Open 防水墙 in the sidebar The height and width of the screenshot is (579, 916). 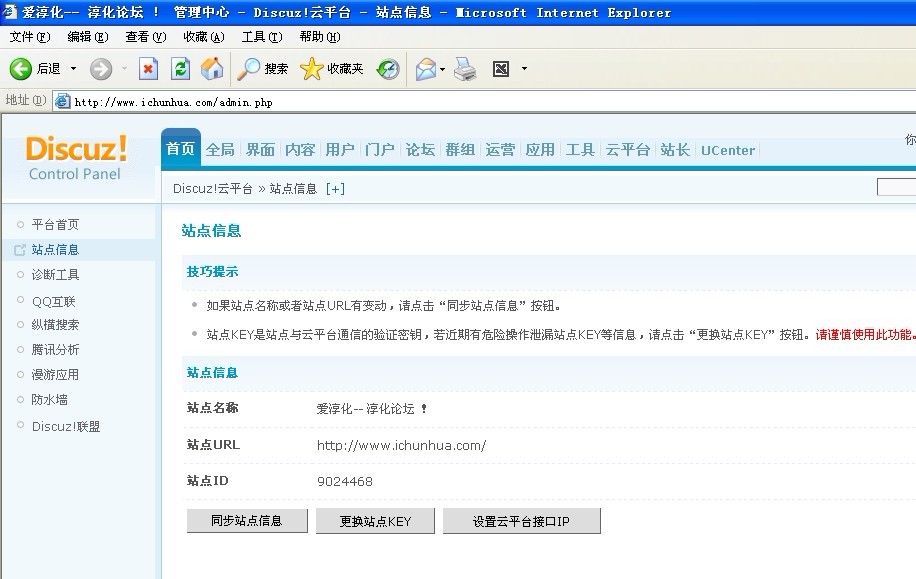click(49, 400)
